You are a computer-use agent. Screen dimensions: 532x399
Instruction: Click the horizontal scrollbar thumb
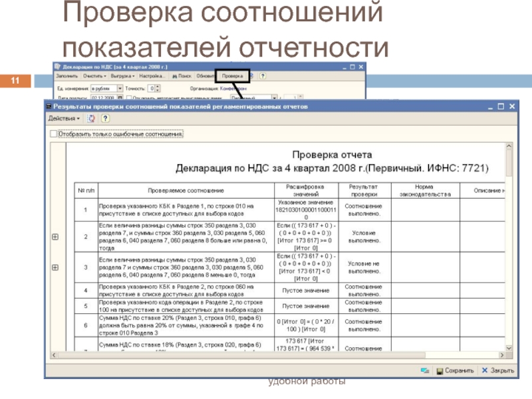point(241,355)
